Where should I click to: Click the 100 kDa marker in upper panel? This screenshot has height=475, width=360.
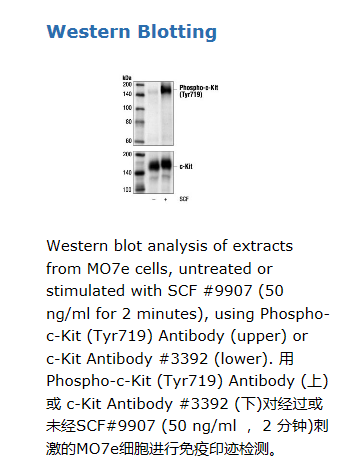[x=127, y=108]
